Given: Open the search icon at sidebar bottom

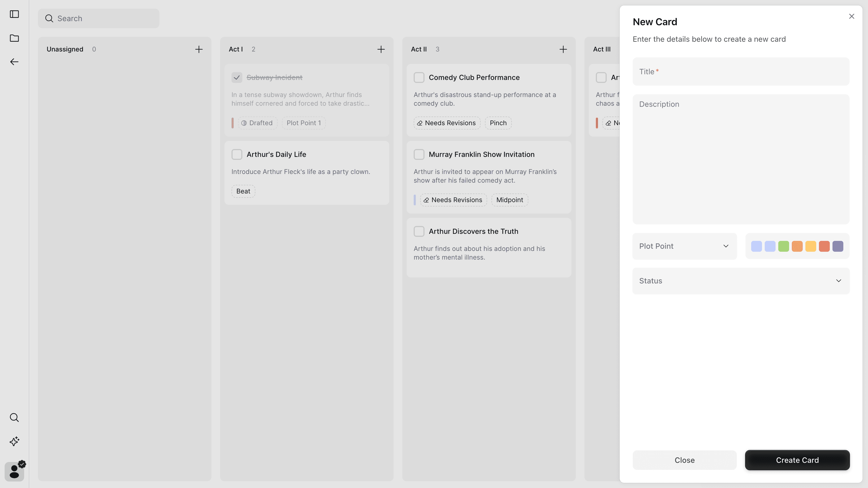Looking at the screenshot, I should tap(14, 417).
